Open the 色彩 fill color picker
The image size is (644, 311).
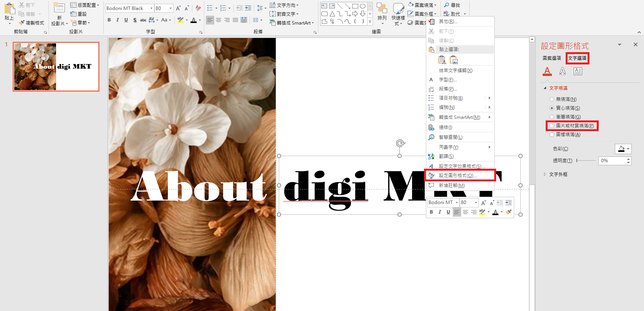point(623,149)
